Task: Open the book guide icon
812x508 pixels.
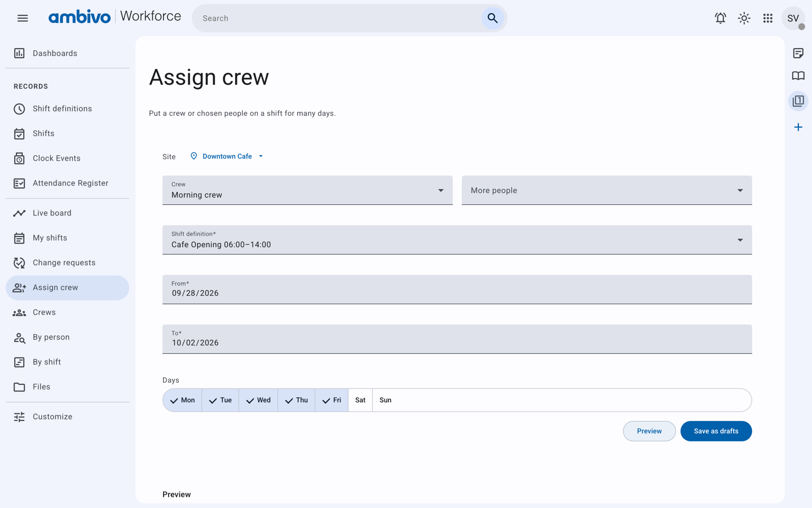Action: click(x=798, y=76)
